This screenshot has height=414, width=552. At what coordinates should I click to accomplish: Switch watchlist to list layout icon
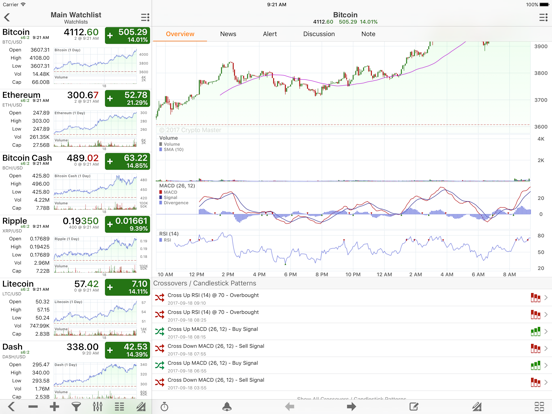pos(119,407)
